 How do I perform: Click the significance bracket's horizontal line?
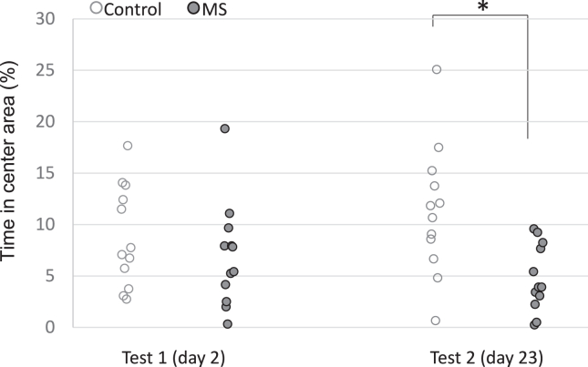(x=480, y=15)
